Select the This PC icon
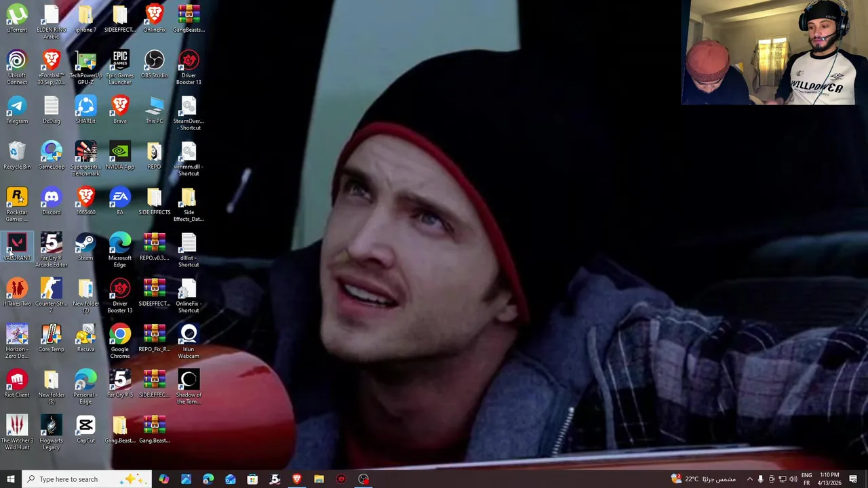 point(155,110)
